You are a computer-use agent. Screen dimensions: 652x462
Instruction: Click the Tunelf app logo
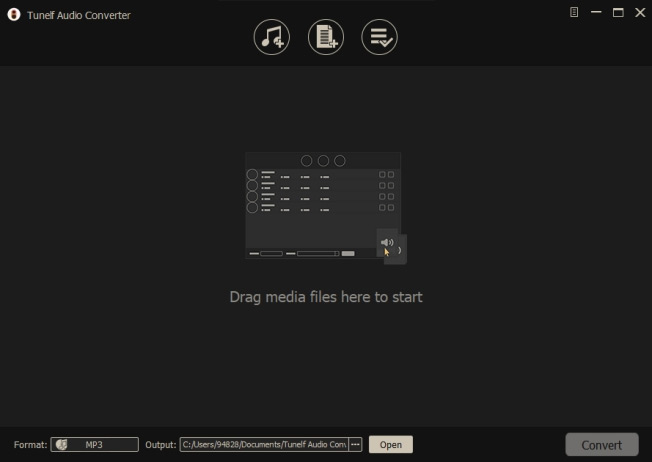14,15
